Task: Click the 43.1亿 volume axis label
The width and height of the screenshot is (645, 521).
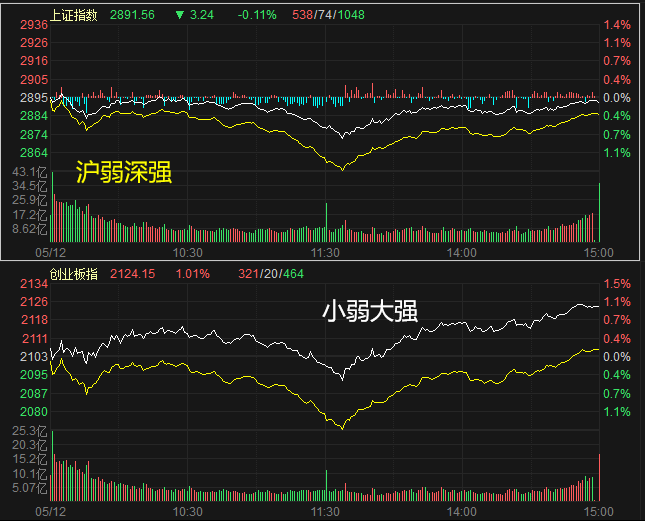Action: click(30, 172)
